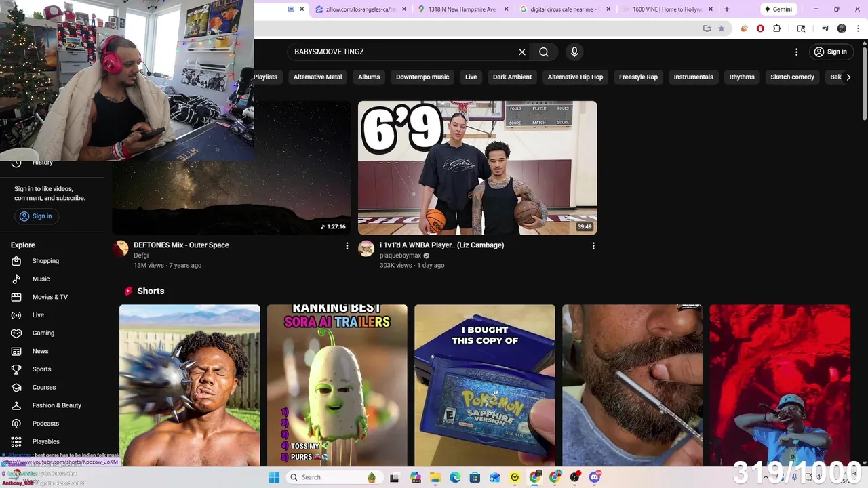The height and width of the screenshot is (488, 868).
Task: Open File Explorer from the taskbar
Action: click(435, 477)
